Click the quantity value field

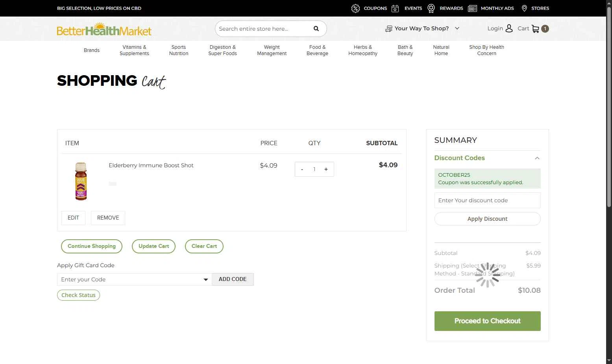click(x=314, y=169)
